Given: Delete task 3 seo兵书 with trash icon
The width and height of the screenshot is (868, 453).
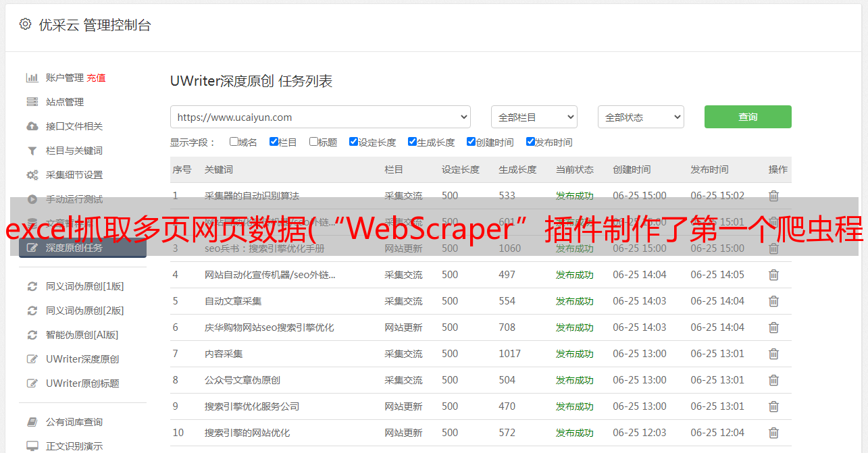Looking at the screenshot, I should click(x=773, y=248).
